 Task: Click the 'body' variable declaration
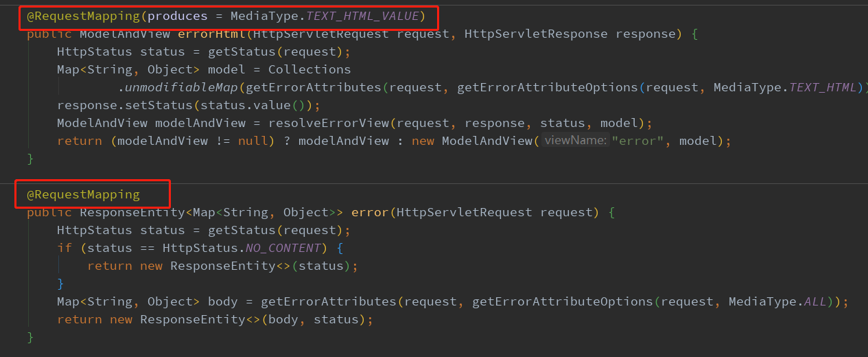coord(222,301)
